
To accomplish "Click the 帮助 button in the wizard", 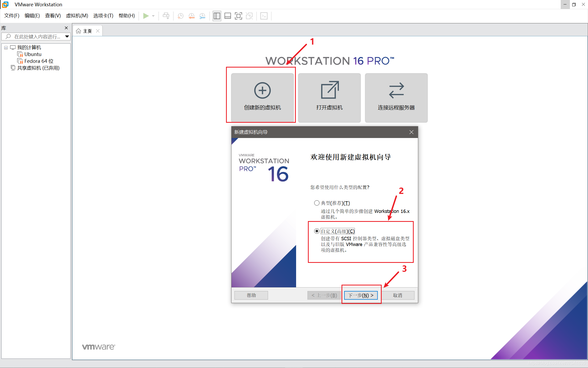I will pyautogui.click(x=251, y=295).
